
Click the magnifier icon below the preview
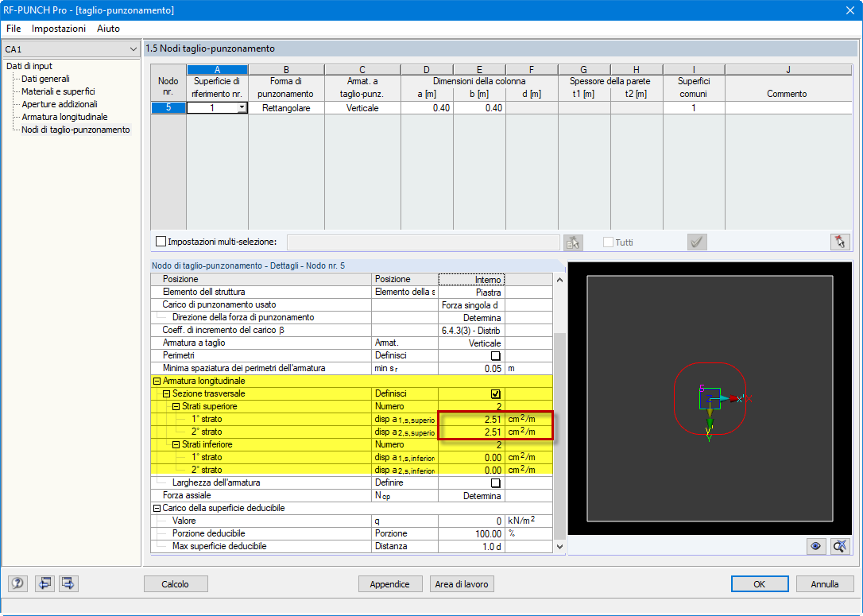[840, 546]
